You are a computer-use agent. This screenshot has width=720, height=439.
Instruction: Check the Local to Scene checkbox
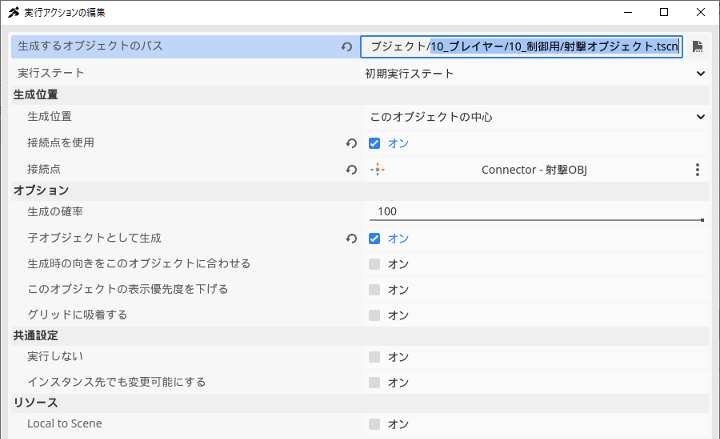[374, 424]
